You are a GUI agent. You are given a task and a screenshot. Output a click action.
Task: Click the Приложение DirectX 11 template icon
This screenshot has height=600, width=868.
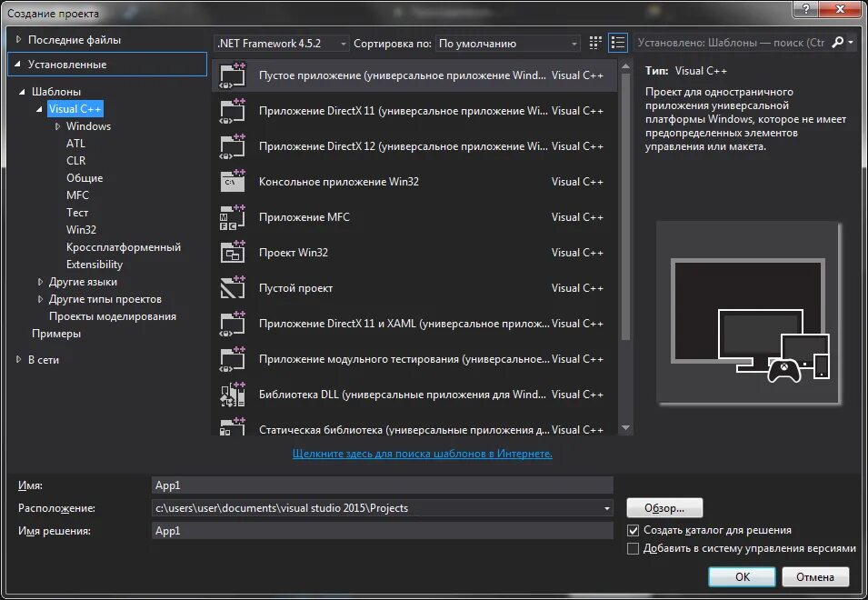tap(233, 111)
